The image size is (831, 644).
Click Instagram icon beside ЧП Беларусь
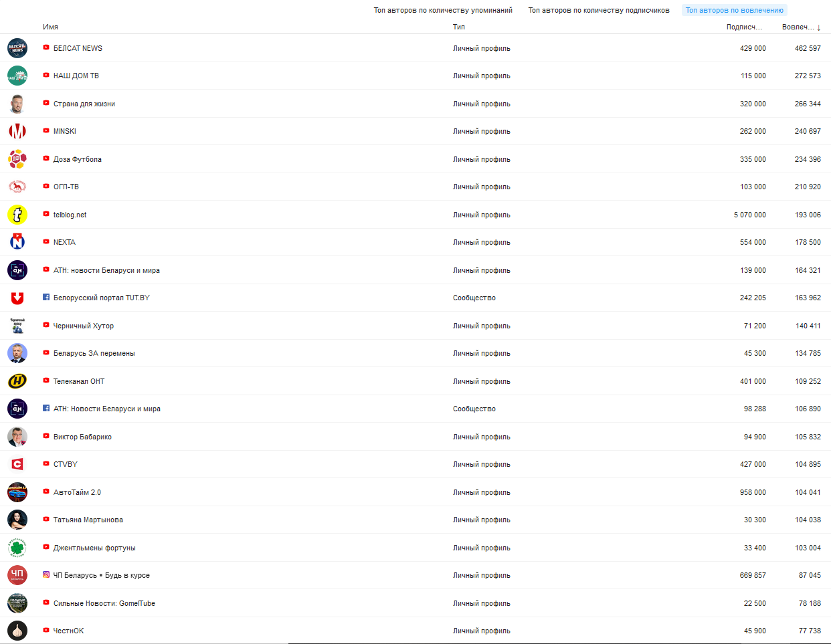[46, 575]
